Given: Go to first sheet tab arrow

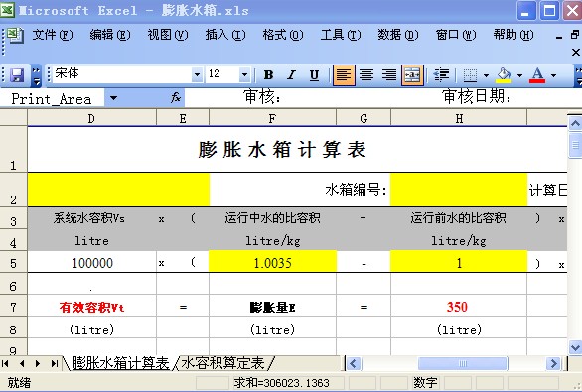Looking at the screenshot, I should (5, 363).
